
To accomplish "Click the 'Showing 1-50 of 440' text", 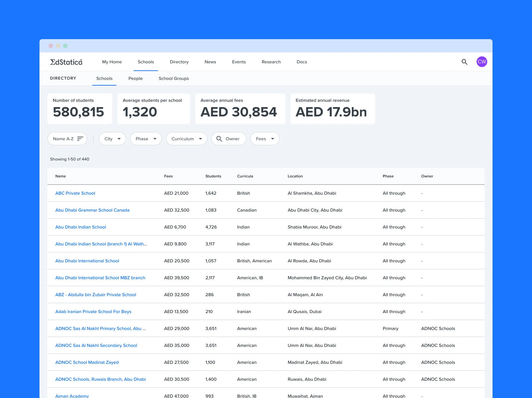I will click(x=70, y=159).
